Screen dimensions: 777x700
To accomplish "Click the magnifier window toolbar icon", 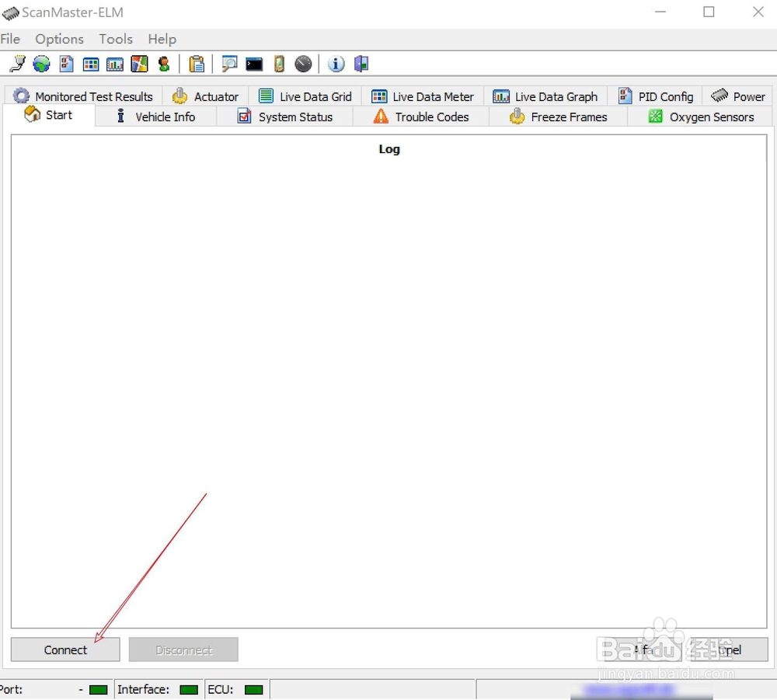I will [229, 64].
